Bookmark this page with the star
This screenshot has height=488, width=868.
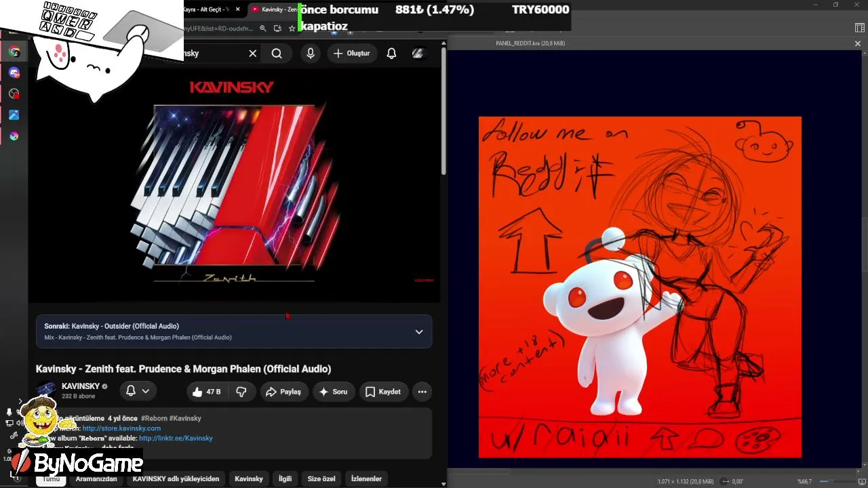(292, 28)
